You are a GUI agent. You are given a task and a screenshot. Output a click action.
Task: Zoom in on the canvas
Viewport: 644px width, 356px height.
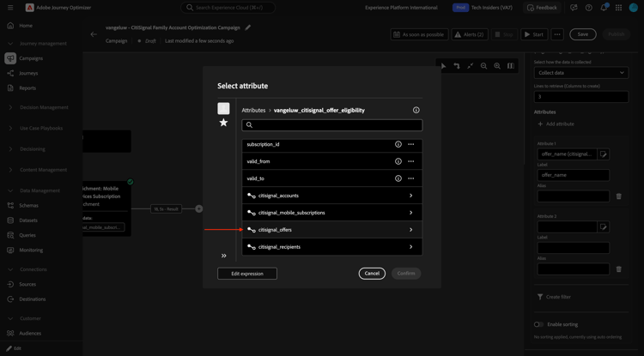tap(497, 65)
